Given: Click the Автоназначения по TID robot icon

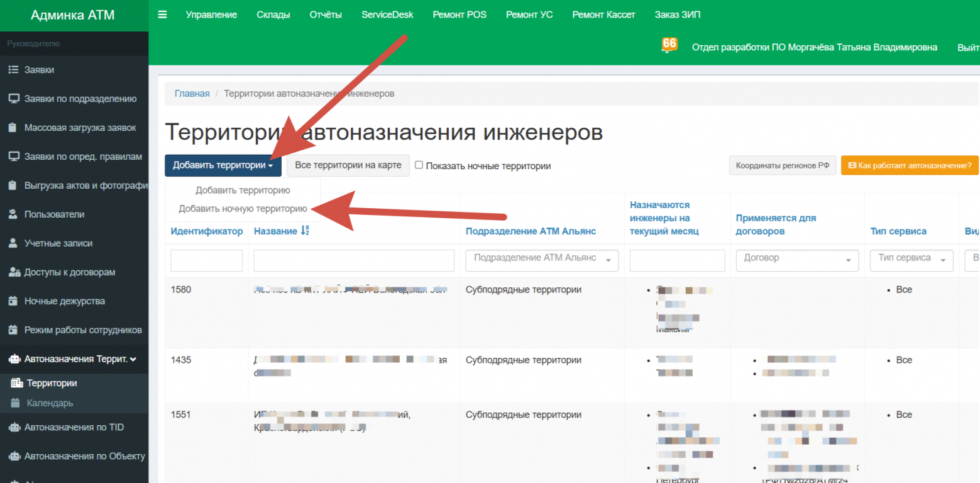Looking at the screenshot, I should click(13, 427).
